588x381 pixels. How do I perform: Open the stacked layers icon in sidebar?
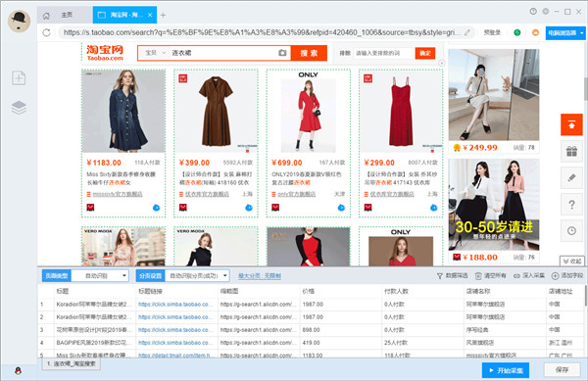pos(19,108)
